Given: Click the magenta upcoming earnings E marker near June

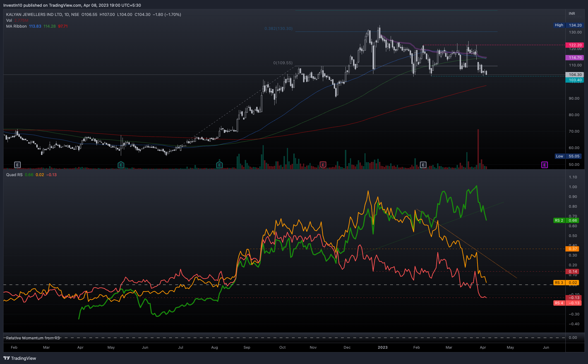Looking at the screenshot, I should tap(544, 165).
